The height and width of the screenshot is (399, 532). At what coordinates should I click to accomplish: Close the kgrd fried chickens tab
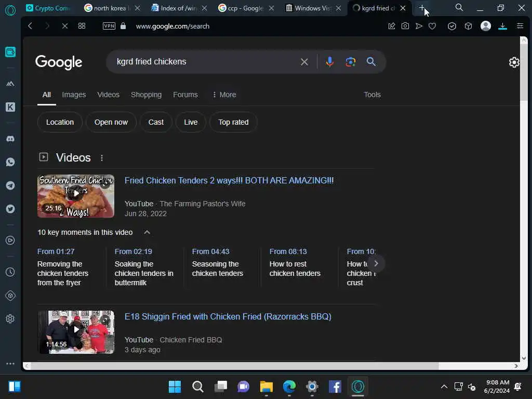tap(403, 8)
